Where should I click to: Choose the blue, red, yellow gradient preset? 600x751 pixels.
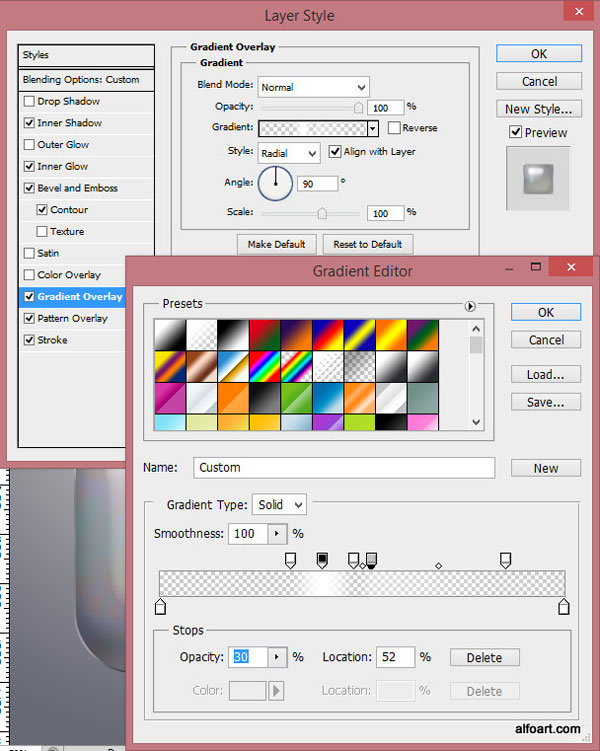pos(328,335)
